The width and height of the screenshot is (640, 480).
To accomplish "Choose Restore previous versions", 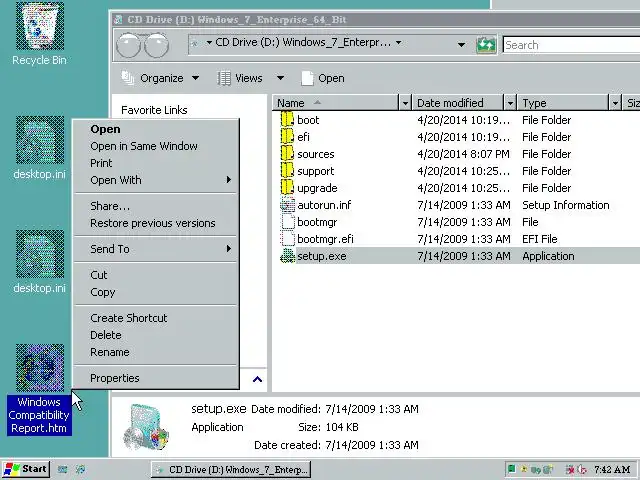I will click(x=156, y=223).
